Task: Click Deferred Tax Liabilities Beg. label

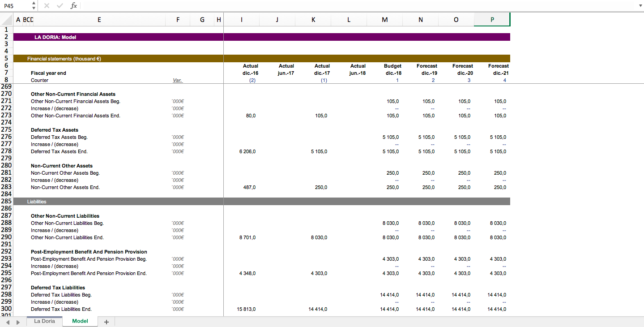Action: pos(61,295)
